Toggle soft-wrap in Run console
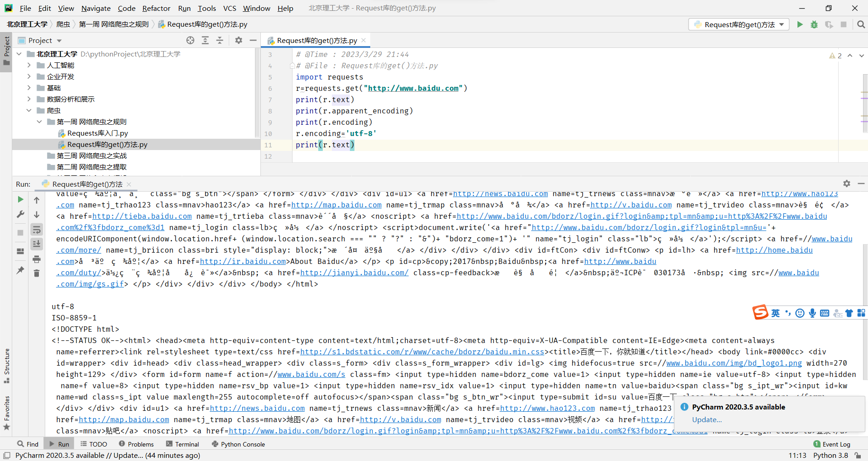The height and width of the screenshot is (461, 868). (37, 230)
